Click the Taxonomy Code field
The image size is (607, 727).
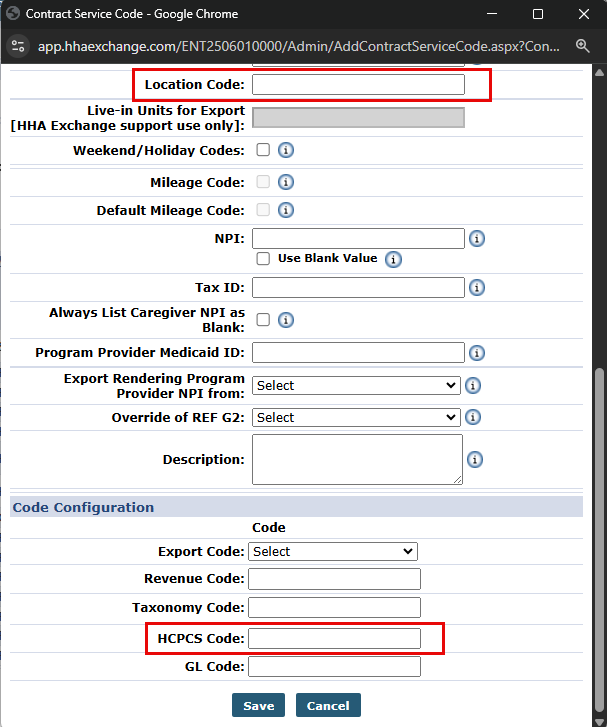(x=334, y=607)
